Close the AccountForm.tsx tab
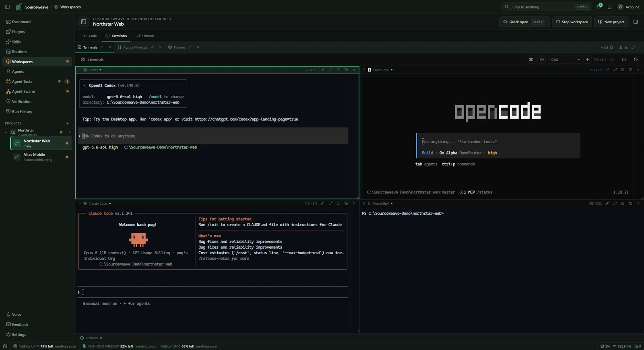The width and height of the screenshot is (644, 350). pos(160,47)
